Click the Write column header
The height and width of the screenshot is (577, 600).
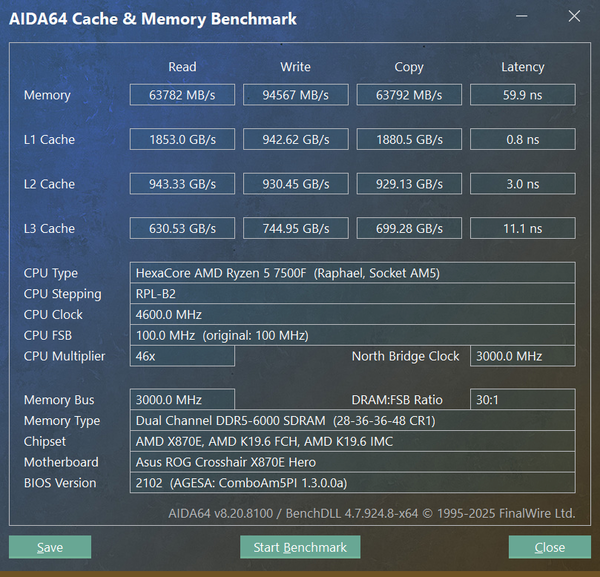click(295, 67)
